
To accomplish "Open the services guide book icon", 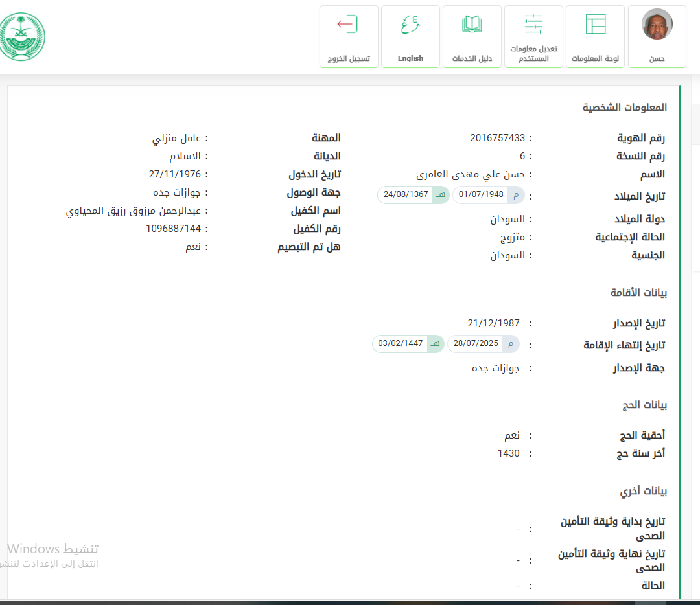I will [472, 25].
